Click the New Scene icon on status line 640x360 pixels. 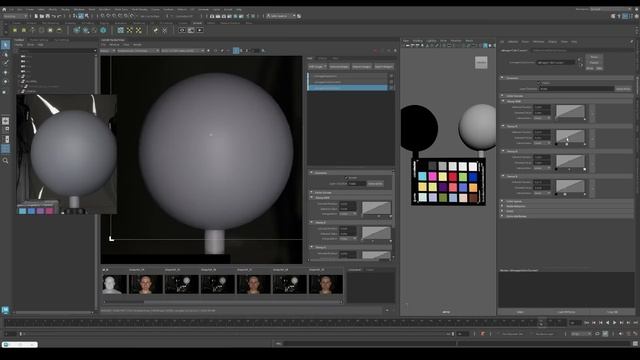(36, 16)
